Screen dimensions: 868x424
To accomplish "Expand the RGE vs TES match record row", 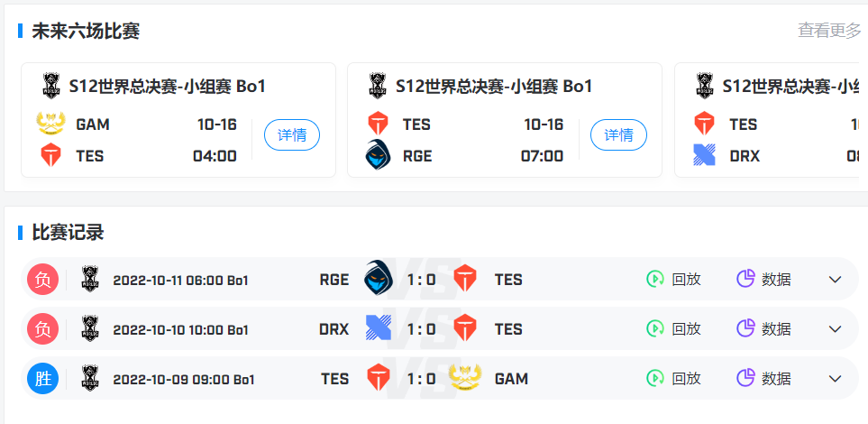I will click(x=835, y=280).
